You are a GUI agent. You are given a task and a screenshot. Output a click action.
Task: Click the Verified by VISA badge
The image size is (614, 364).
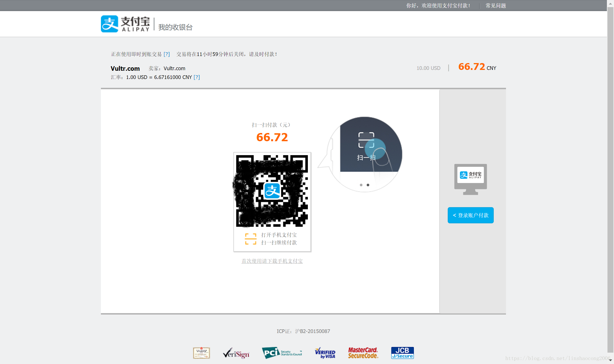click(325, 353)
